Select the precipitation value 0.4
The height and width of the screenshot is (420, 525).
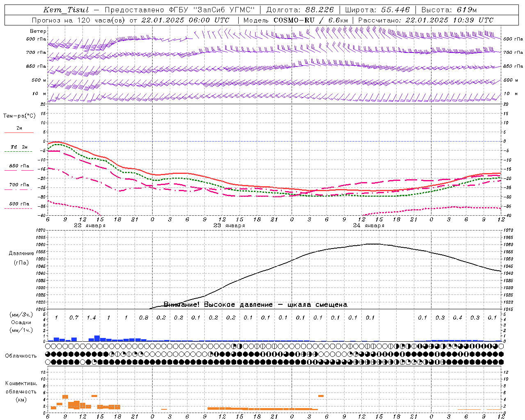click(x=457, y=317)
